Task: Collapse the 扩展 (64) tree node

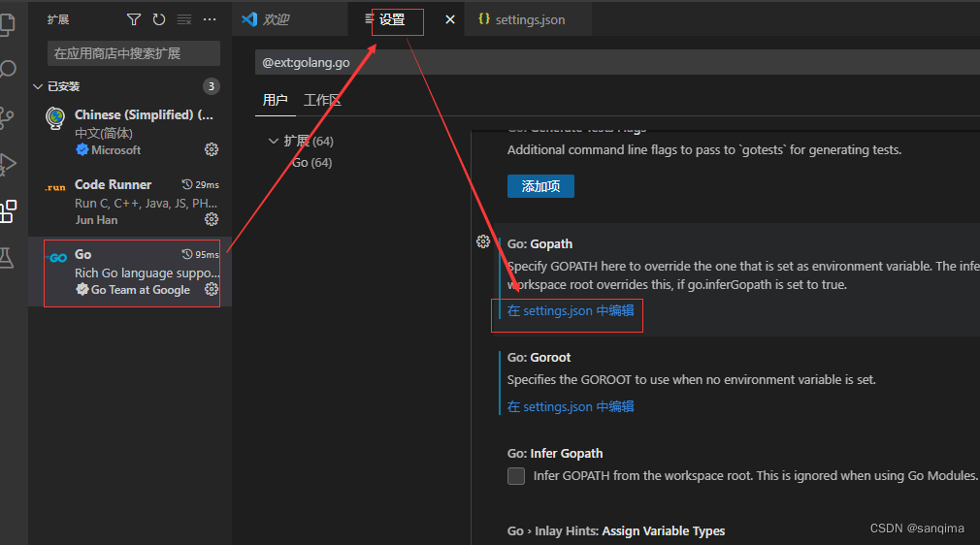Action: tap(273, 142)
